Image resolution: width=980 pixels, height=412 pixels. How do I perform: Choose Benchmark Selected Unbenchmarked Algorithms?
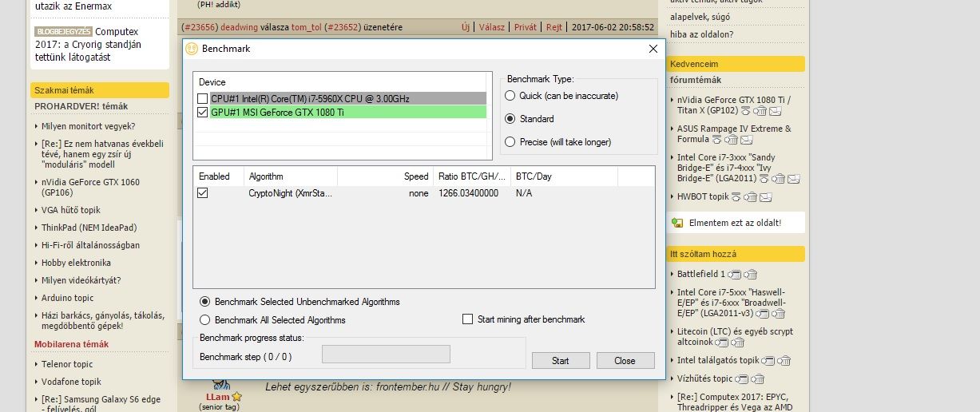point(204,302)
